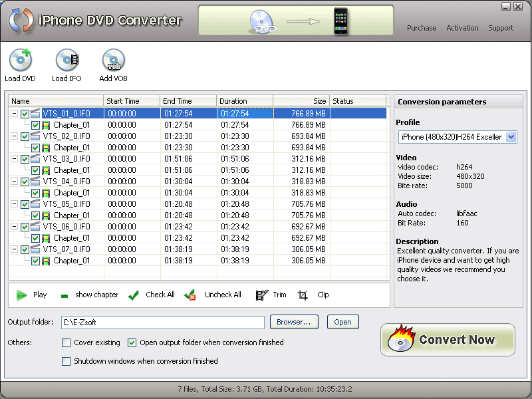532x399 pixels.
Task: Uncheck the VTS_04_0.IFO checkbox
Action: [25, 182]
